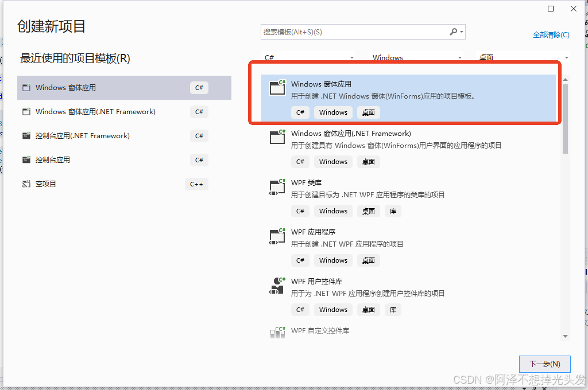
Task: Click the 空项目 template icon
Action: (26, 184)
